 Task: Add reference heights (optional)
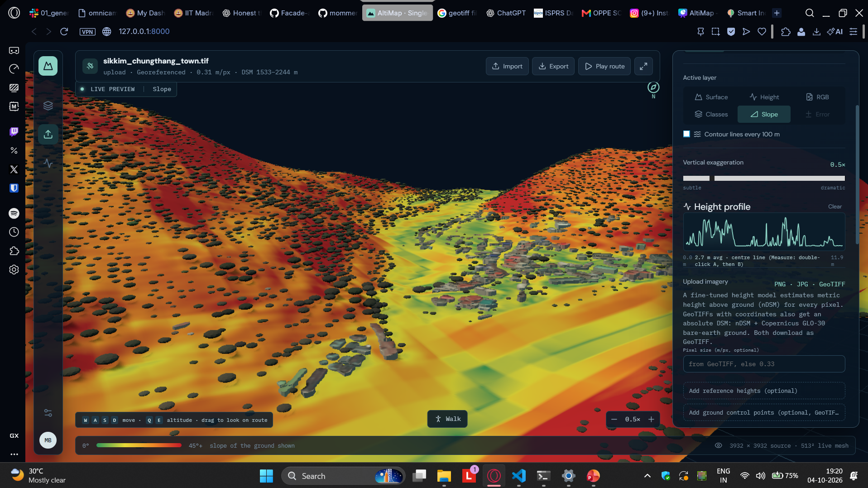pyautogui.click(x=764, y=391)
